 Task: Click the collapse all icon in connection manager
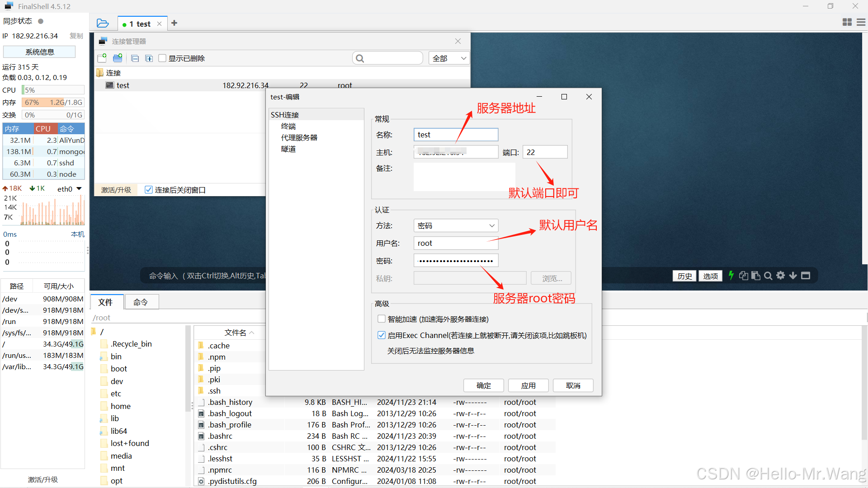point(135,58)
